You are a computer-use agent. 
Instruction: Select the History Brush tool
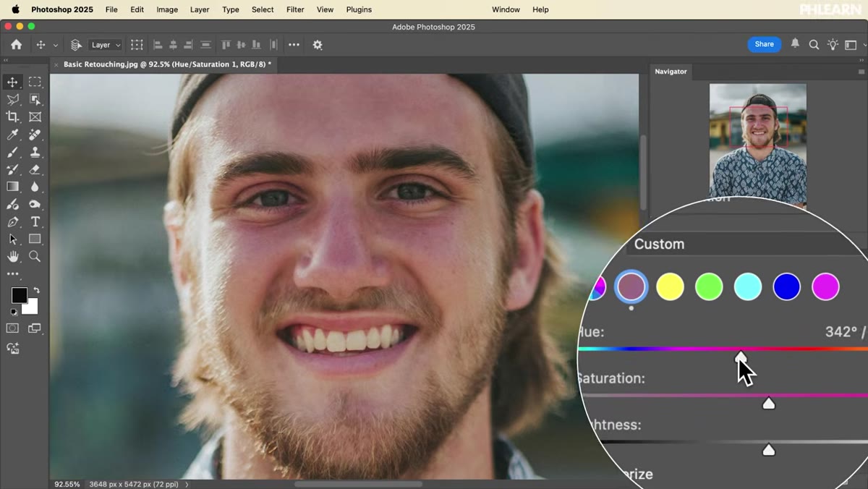pyautogui.click(x=12, y=169)
